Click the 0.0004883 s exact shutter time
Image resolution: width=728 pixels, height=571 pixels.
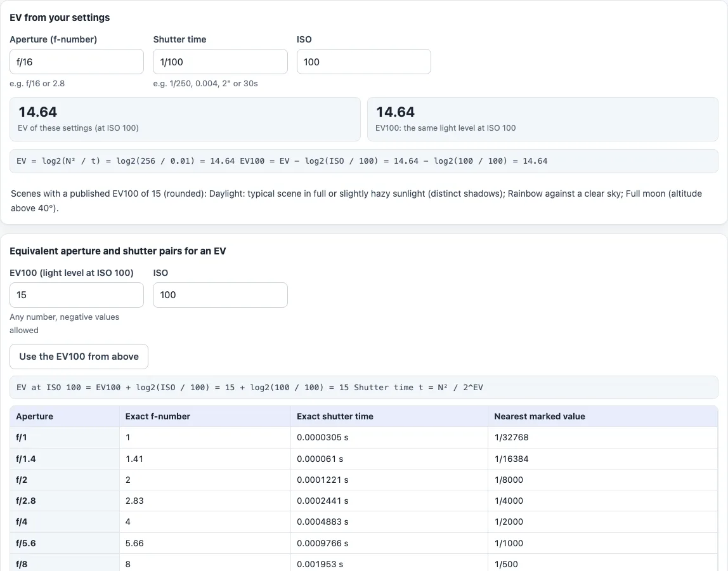(323, 522)
